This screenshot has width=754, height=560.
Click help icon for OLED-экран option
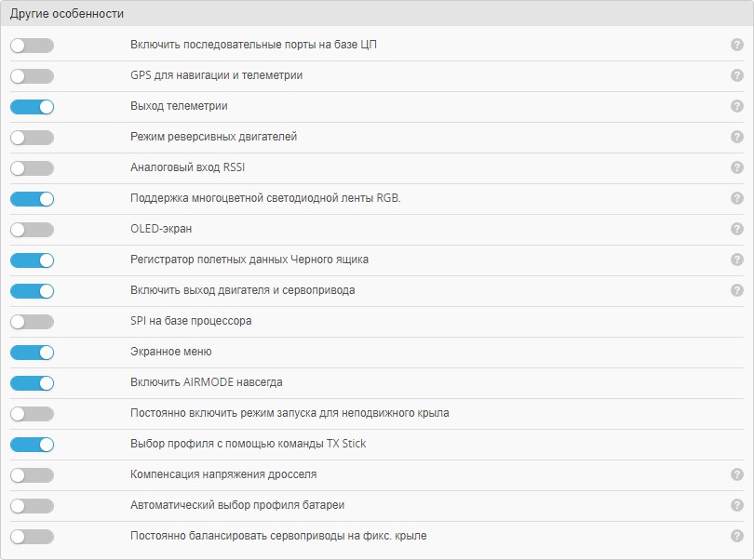pyautogui.click(x=736, y=229)
